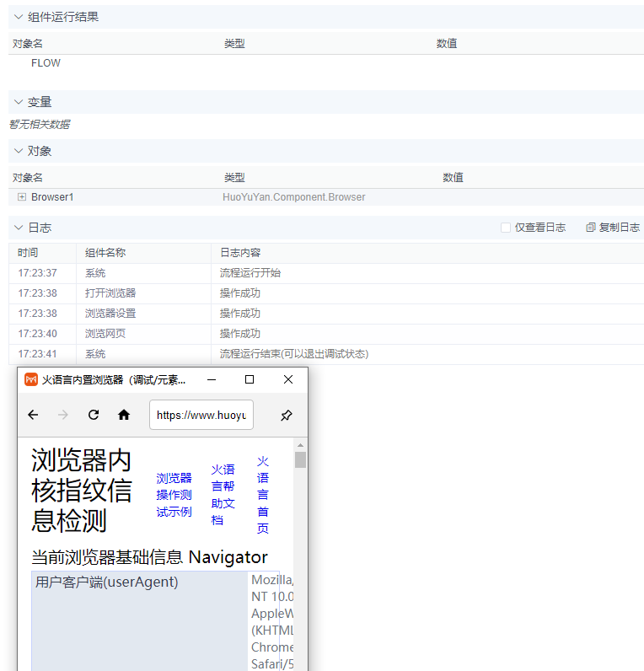Go forward in the built-in browser
The image size is (644, 671).
click(63, 415)
